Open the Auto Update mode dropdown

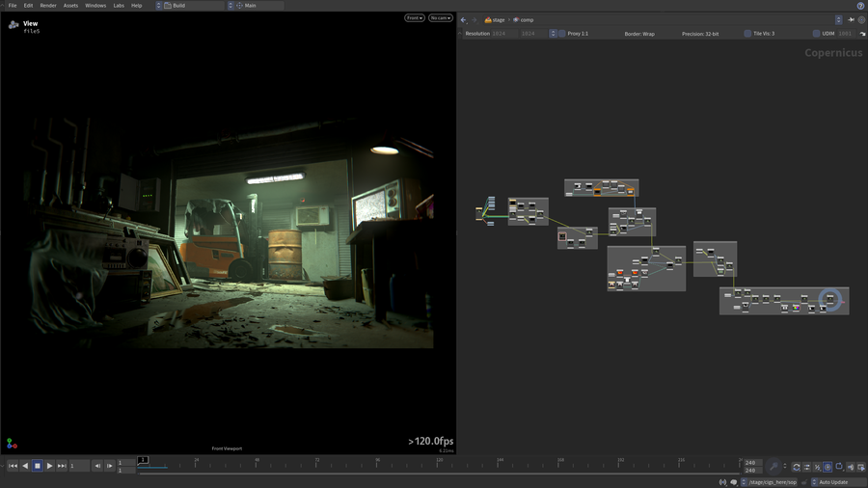[837, 482]
